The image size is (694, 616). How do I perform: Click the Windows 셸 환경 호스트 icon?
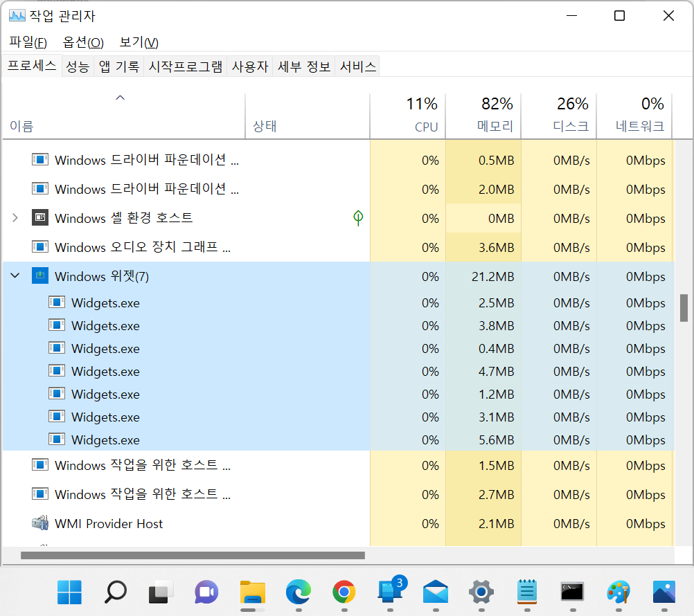pos(40,217)
